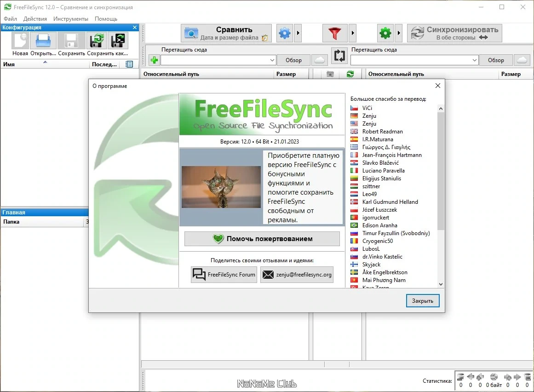Screen dimensions: 534x392
Task: Expand comparison settings dropdown arrow
Action: tap(298, 33)
